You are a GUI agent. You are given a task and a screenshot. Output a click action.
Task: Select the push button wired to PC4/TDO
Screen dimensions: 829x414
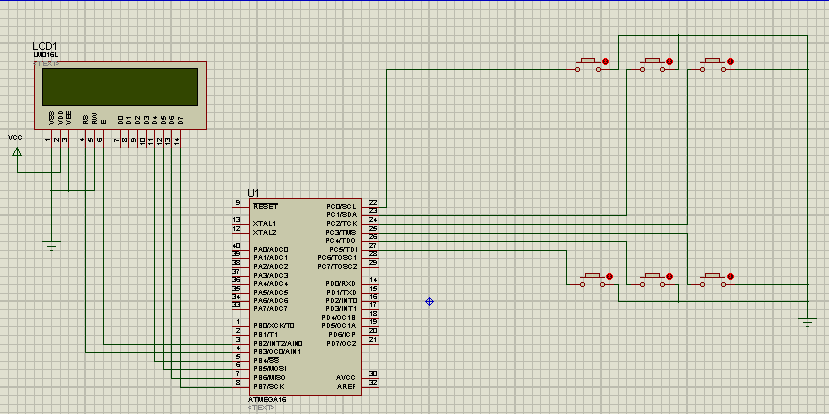tap(652, 280)
